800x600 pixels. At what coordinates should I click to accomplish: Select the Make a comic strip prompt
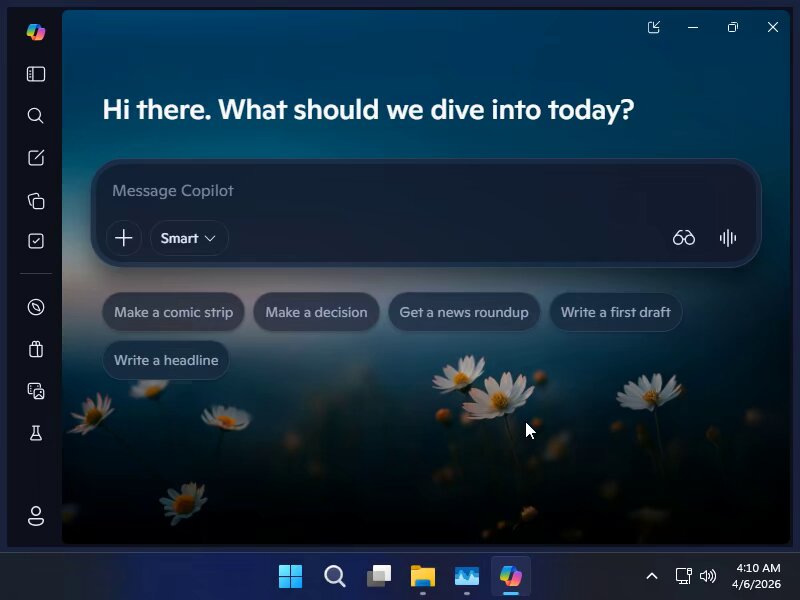(x=172, y=312)
